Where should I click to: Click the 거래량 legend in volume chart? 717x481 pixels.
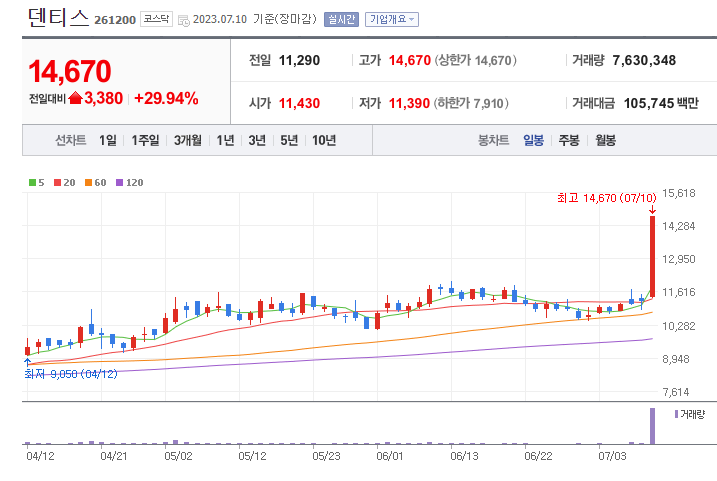[x=690, y=414]
